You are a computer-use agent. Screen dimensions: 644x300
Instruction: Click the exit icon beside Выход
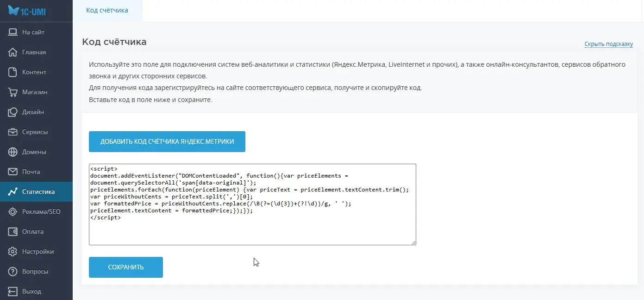[13, 291]
